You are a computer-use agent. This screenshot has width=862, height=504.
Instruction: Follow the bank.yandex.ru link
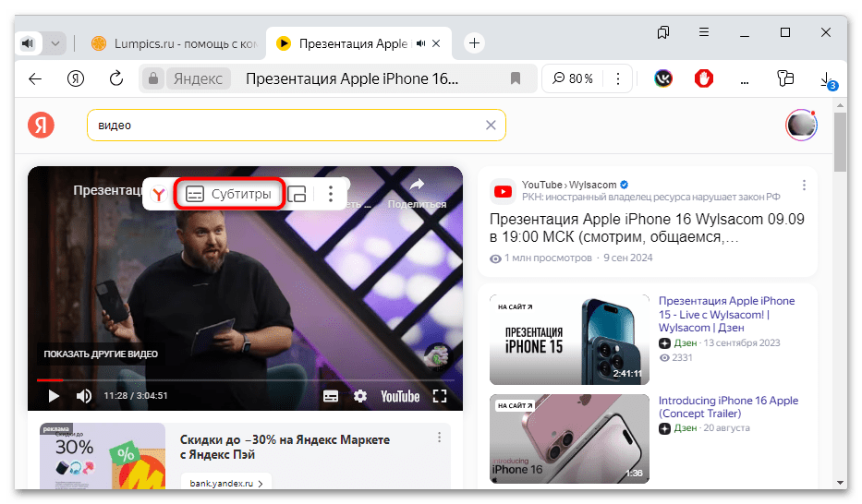click(x=226, y=483)
